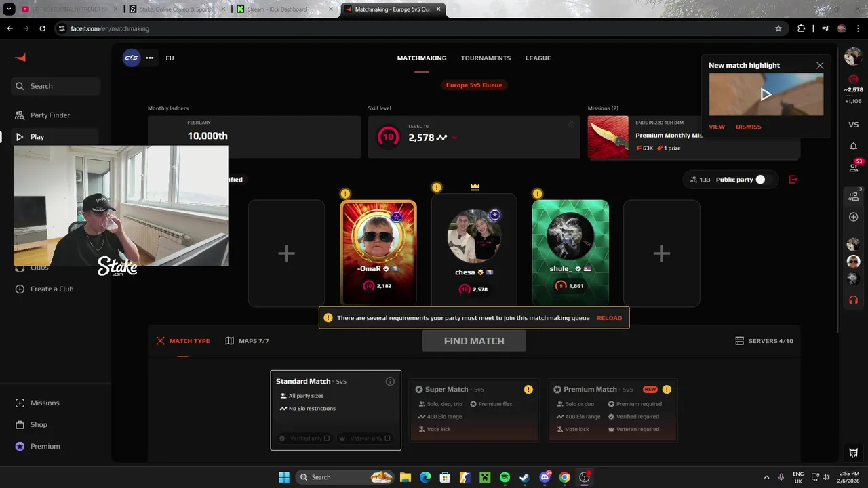The image size is (868, 488).
Task: Open the Maps 7/7 tab
Action: 247,341
